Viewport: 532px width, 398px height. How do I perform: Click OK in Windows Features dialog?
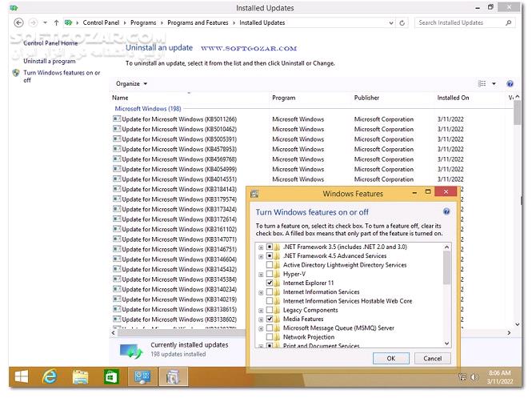click(391, 358)
